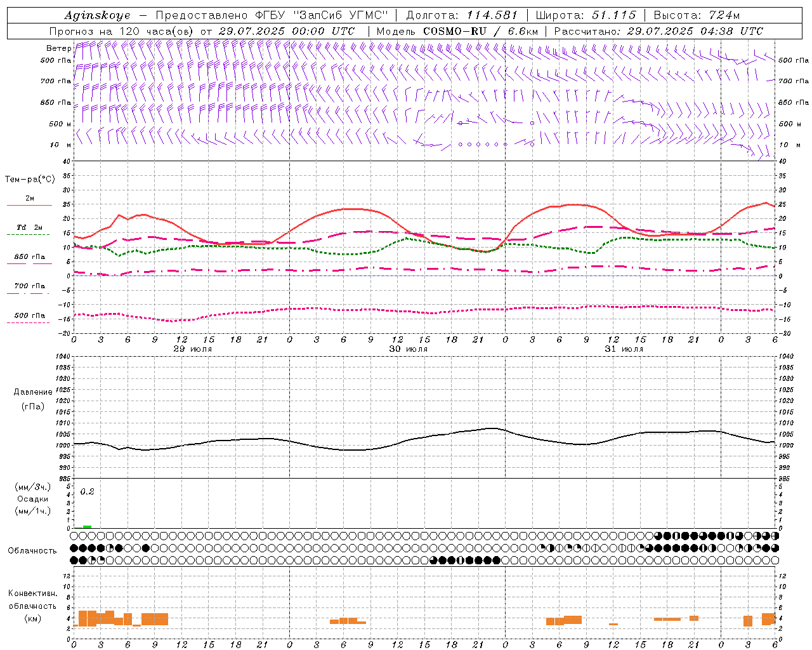Click the solid red line under the 2м legend
This screenshot has height=650, width=812.
coord(29,206)
